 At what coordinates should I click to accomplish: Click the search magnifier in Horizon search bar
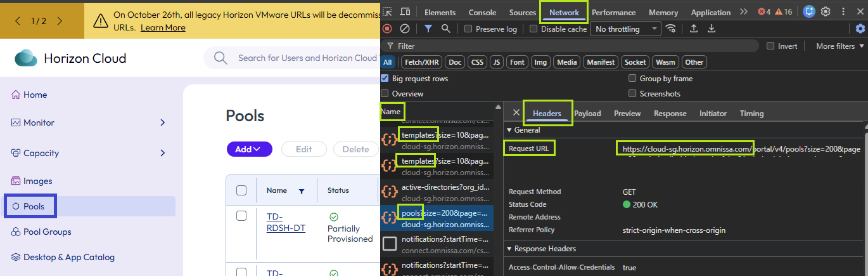[220, 58]
